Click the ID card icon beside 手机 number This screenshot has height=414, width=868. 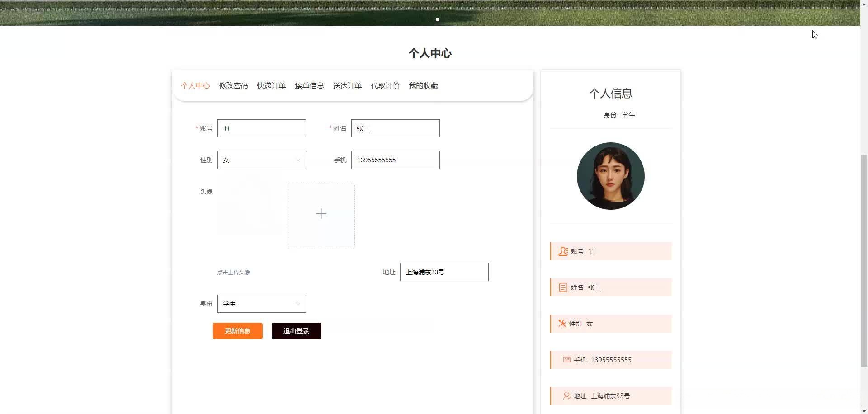[x=566, y=359]
